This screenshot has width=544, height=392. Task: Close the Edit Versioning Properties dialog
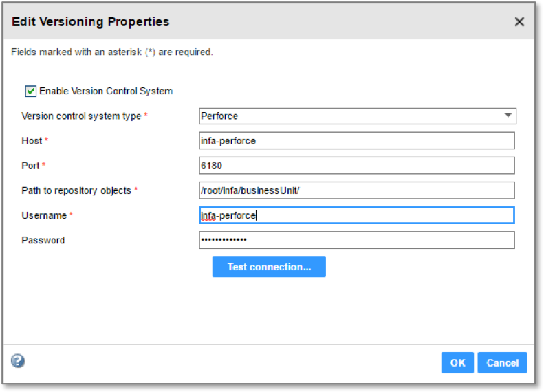click(519, 22)
